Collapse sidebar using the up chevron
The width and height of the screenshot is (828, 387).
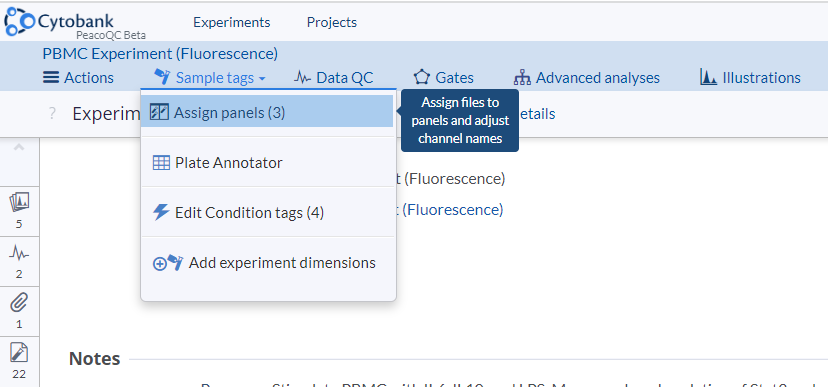coord(19,148)
